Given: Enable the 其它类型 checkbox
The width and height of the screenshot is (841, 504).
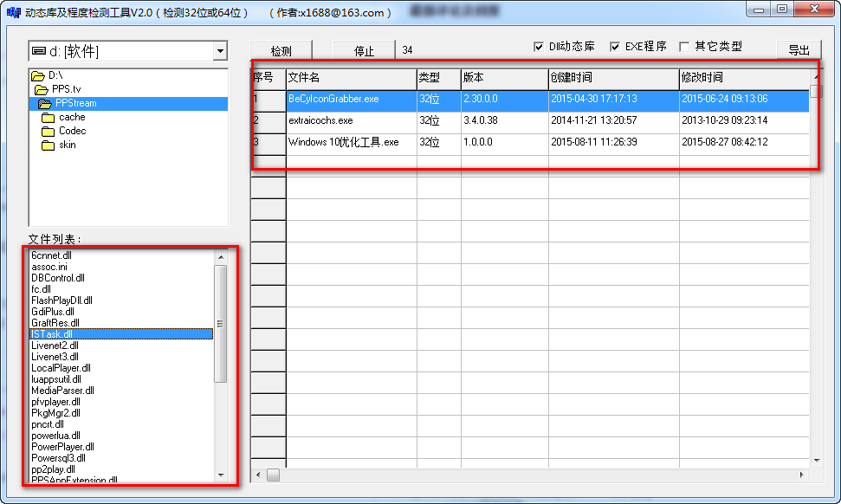Looking at the screenshot, I should pyautogui.click(x=684, y=47).
